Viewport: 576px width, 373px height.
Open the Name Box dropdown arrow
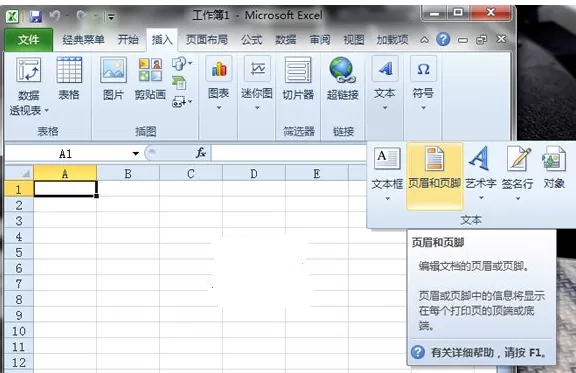pos(136,154)
